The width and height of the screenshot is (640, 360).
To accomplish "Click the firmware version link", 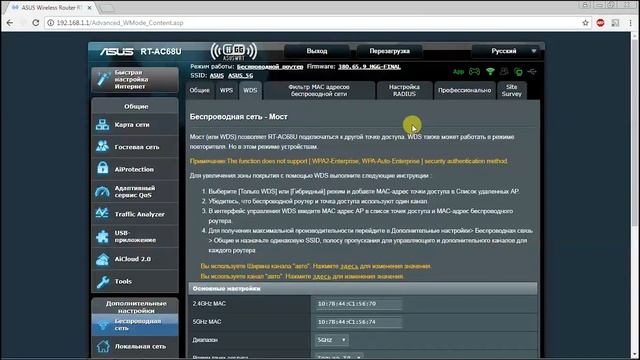I will coord(369,67).
